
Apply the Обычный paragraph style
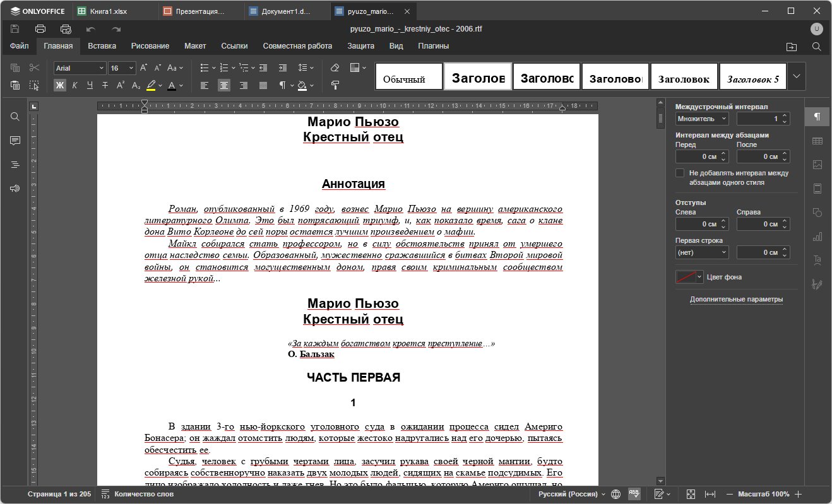[x=408, y=76]
